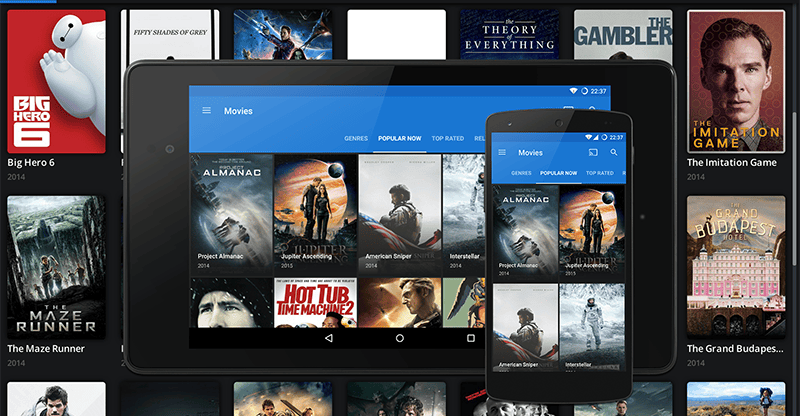This screenshot has width=800, height=416.
Task: Open the Guardians of the Galaxy poster in the top row
Action: [x=283, y=34]
